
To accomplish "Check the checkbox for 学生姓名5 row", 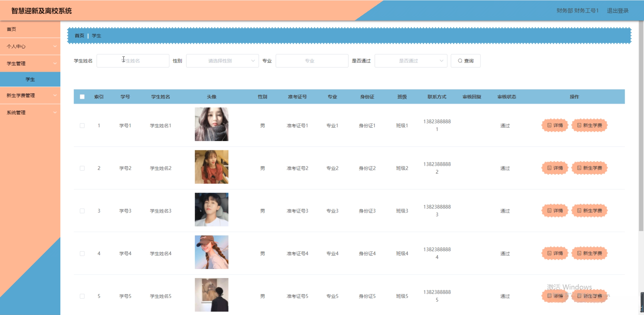I will point(82,296).
